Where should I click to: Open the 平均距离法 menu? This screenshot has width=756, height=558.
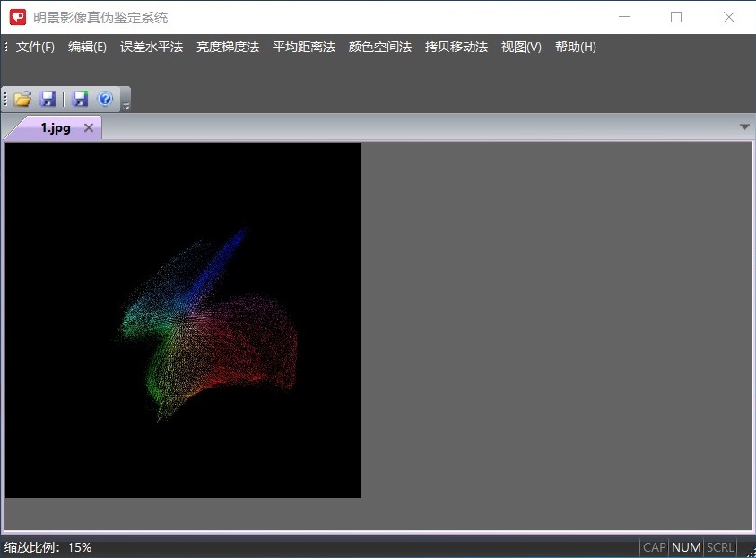[304, 47]
